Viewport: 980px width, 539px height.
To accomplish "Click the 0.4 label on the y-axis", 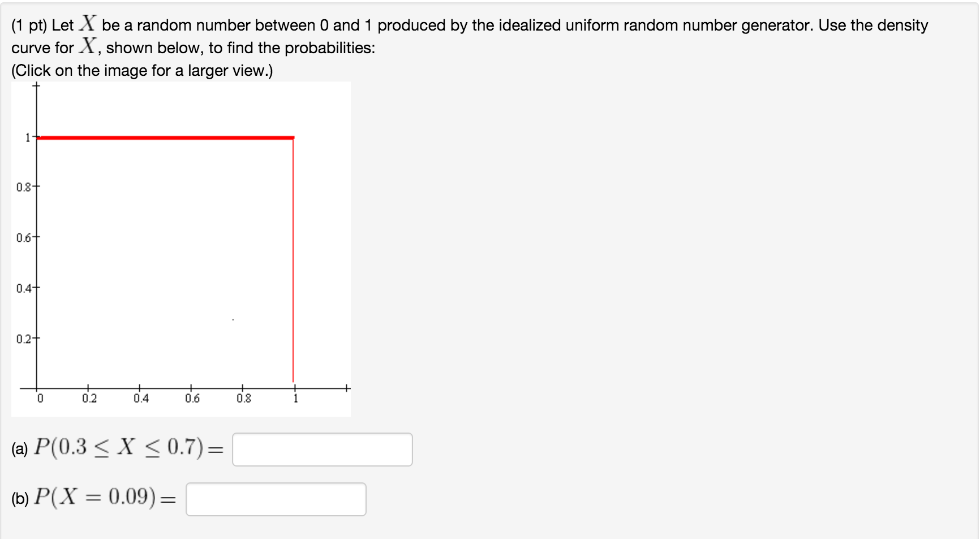I will pos(23,289).
